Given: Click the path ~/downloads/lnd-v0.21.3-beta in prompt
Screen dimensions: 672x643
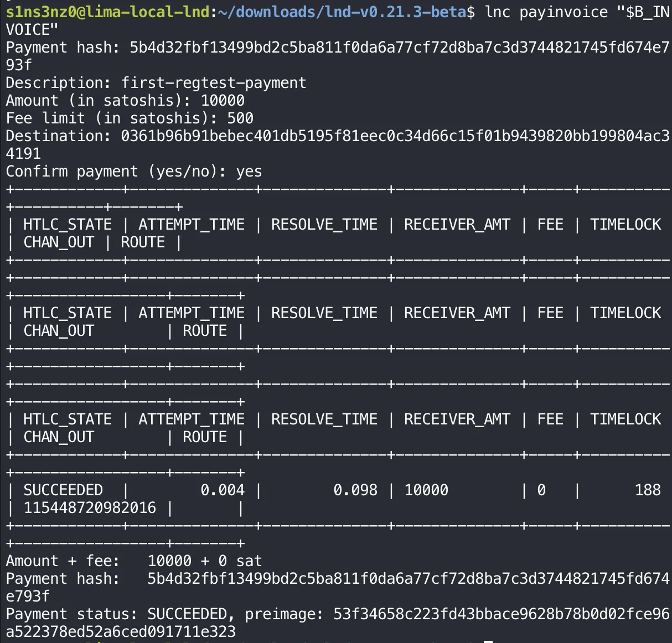Looking at the screenshot, I should (342, 11).
